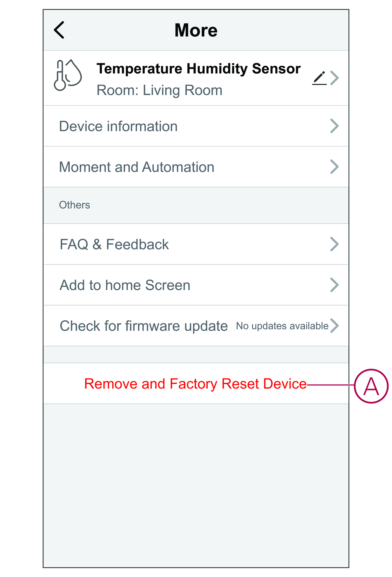This screenshot has height=577, width=392.
Task: Click the callout marker labeled A
Action: pos(371,386)
